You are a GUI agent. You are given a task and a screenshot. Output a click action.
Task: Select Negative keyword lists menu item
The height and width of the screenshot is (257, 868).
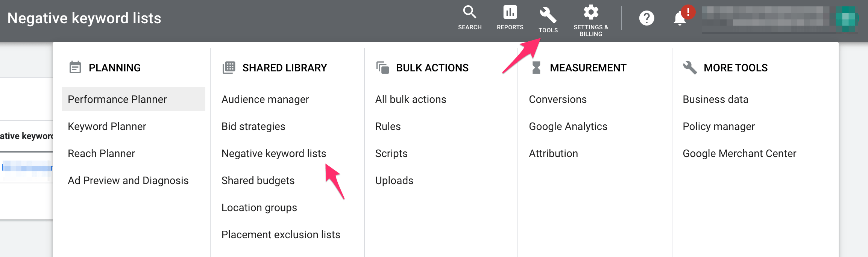[x=274, y=154]
